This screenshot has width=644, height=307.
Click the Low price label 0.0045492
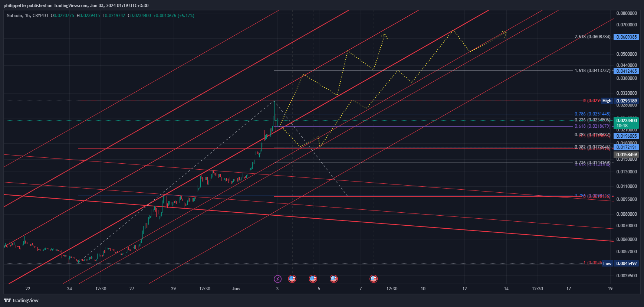click(626, 264)
